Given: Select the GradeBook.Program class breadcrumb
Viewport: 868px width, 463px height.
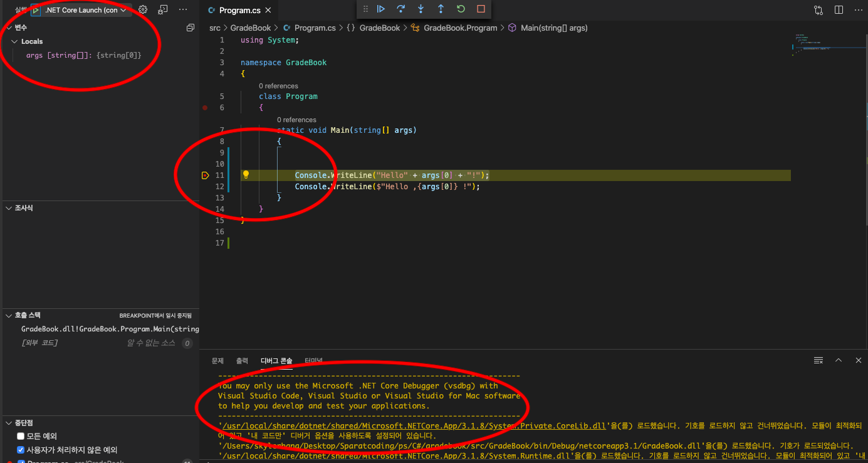Looking at the screenshot, I should point(454,28).
